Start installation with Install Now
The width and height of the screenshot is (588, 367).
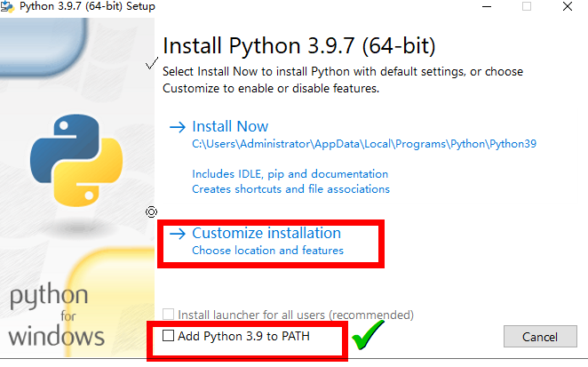[x=230, y=127]
